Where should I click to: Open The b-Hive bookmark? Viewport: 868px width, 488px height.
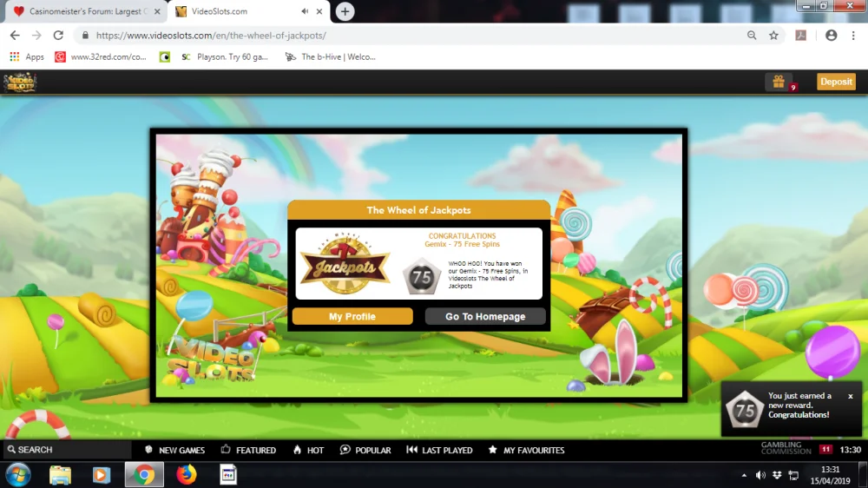coord(331,56)
